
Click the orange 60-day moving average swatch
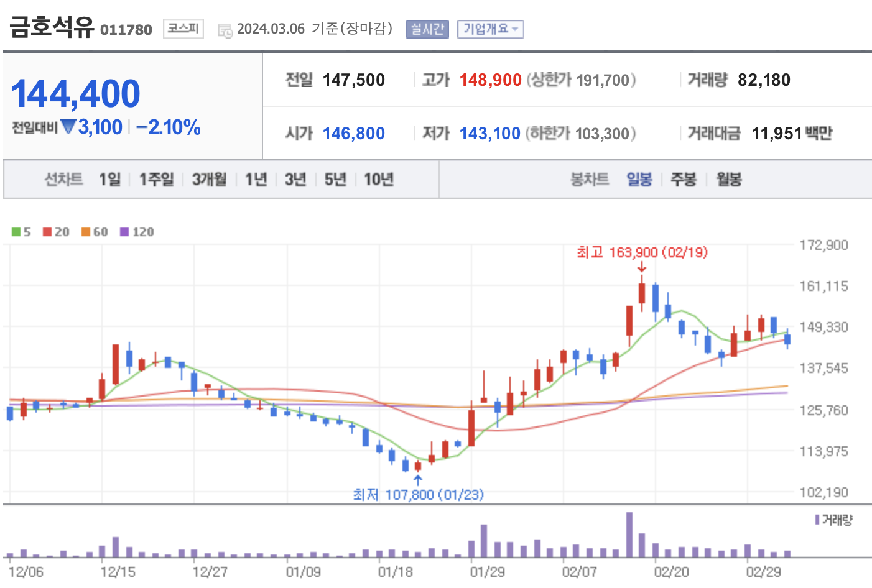[x=86, y=232]
